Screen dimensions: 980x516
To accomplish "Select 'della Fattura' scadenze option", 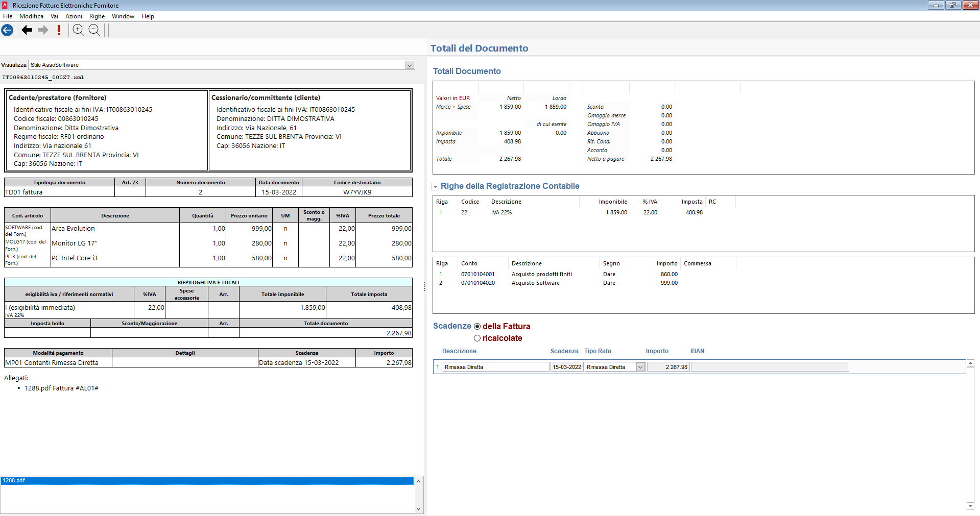I will (477, 327).
